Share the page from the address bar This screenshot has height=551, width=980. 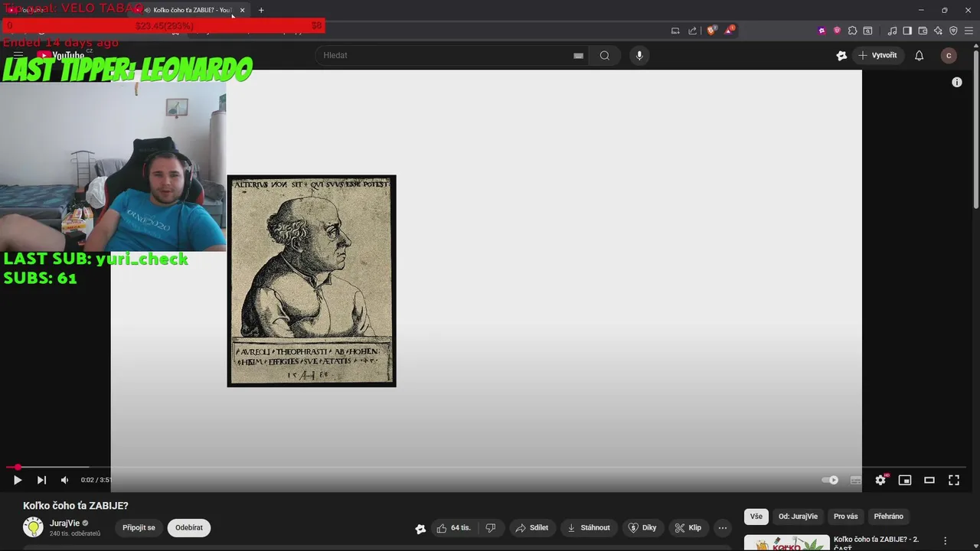pos(693,31)
